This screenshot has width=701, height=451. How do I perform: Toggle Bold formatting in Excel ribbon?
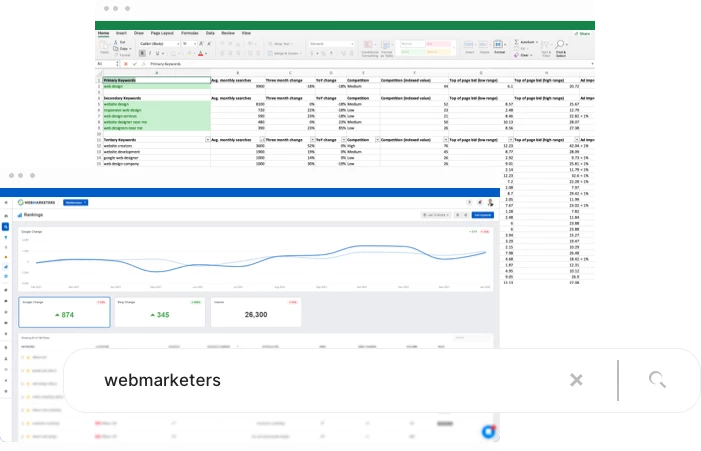(x=142, y=54)
